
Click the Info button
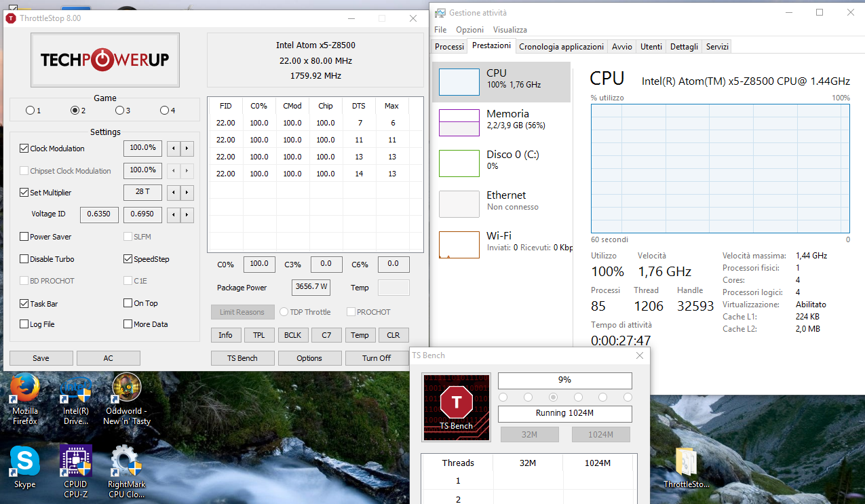(225, 335)
